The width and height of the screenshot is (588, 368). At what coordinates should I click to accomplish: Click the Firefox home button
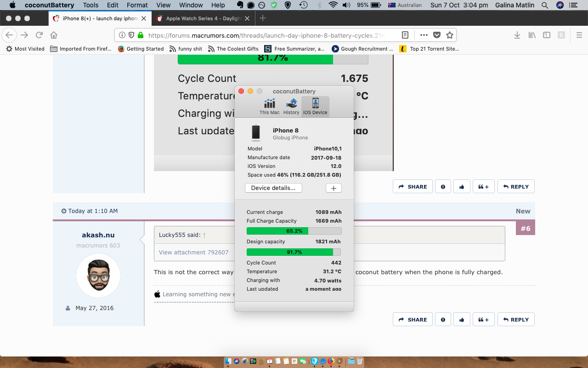pos(54,35)
